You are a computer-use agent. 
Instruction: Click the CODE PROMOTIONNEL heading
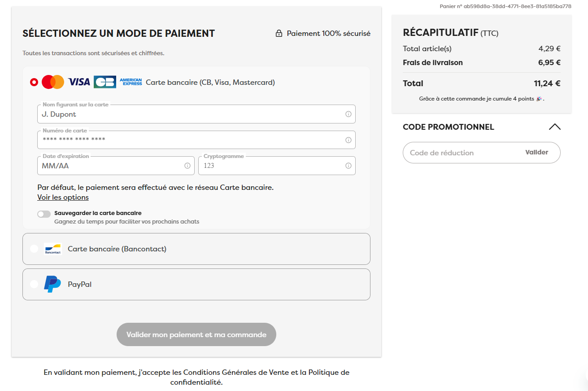tap(449, 127)
